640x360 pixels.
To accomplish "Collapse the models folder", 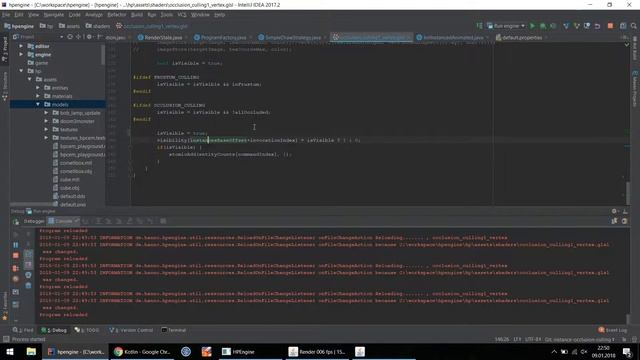I will pyautogui.click(x=38, y=104).
